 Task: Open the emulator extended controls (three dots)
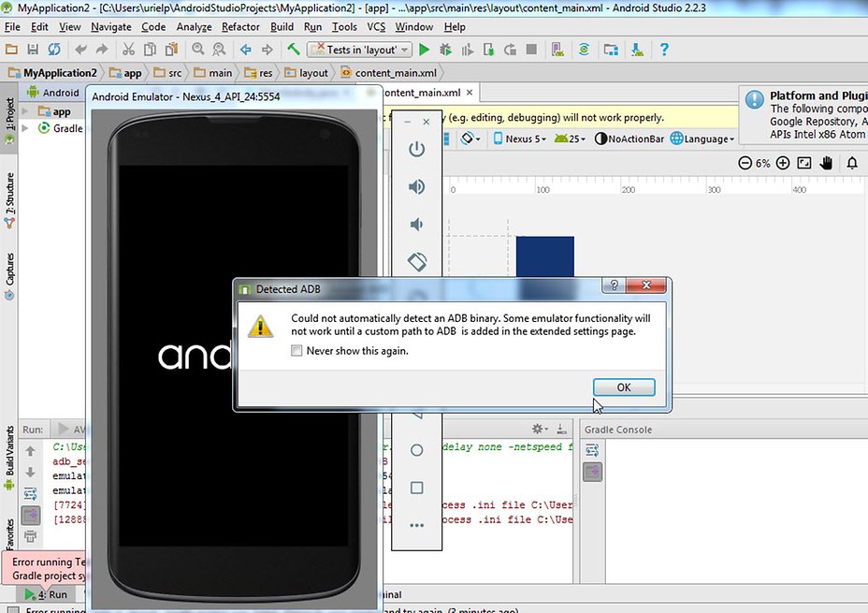click(x=417, y=525)
